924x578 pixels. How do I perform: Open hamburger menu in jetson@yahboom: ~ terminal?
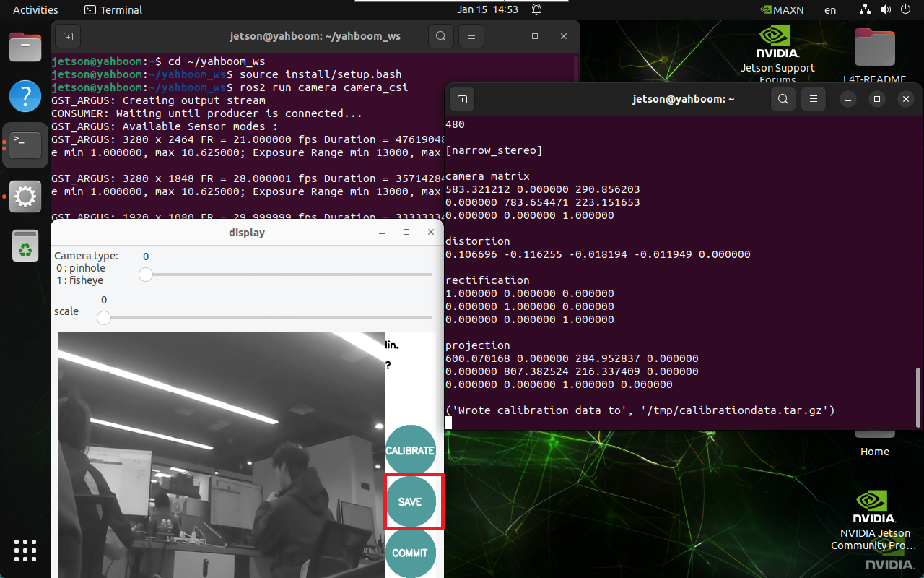pos(814,99)
